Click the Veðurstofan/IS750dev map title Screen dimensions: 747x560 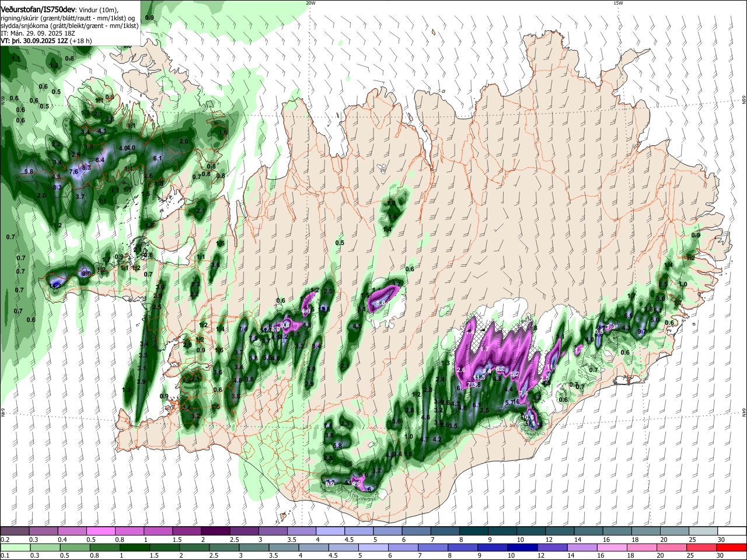[38, 9]
